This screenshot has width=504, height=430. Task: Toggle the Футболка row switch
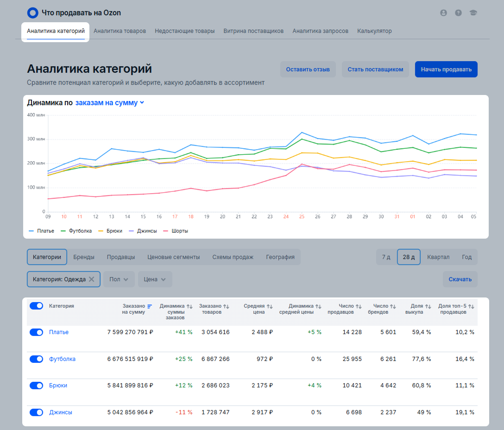(x=36, y=359)
